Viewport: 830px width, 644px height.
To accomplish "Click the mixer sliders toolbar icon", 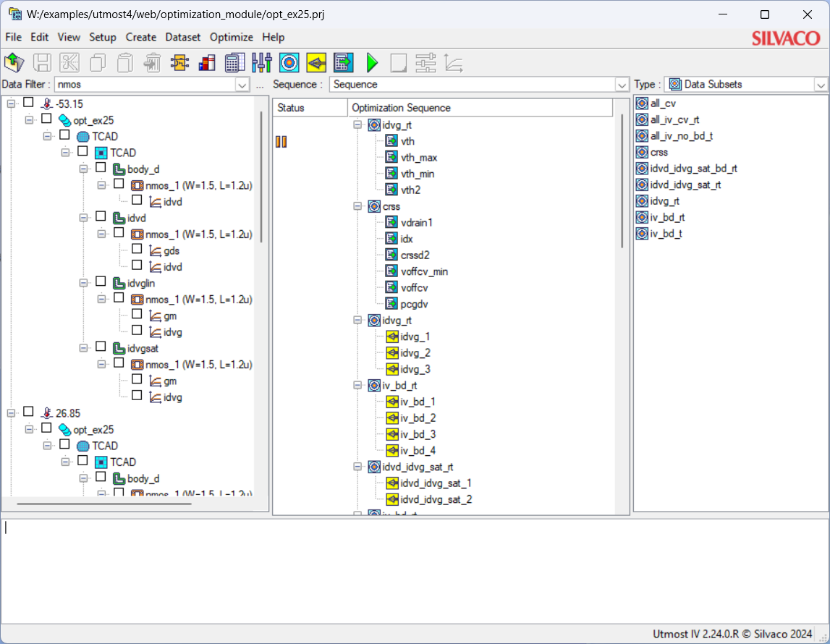I will (x=262, y=62).
